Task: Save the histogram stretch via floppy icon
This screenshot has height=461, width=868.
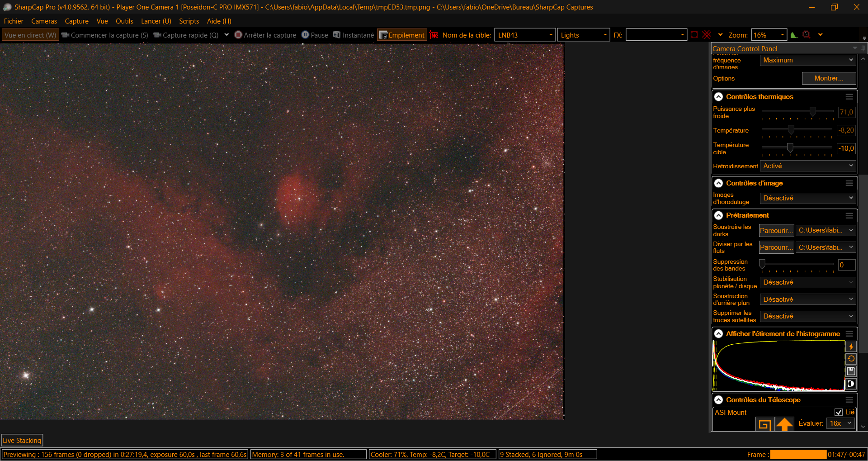Action: (x=851, y=371)
